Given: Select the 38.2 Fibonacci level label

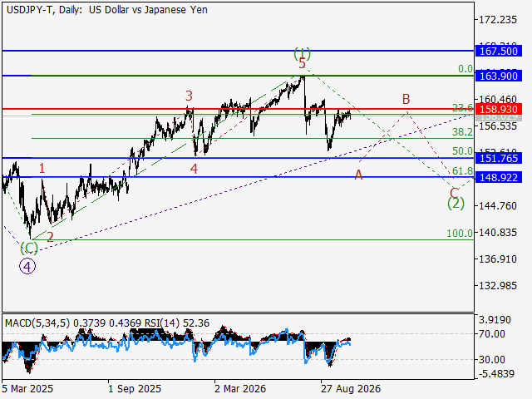Looking at the screenshot, I should click(x=462, y=132).
